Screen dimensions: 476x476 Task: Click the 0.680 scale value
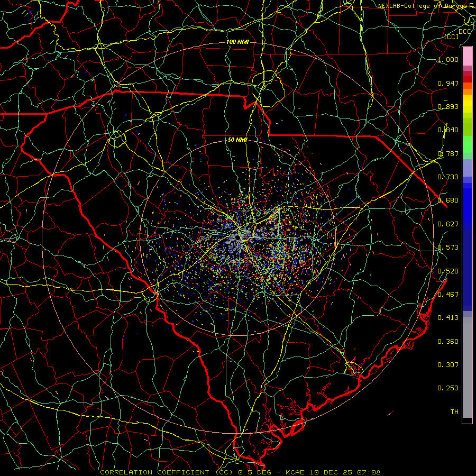point(448,200)
